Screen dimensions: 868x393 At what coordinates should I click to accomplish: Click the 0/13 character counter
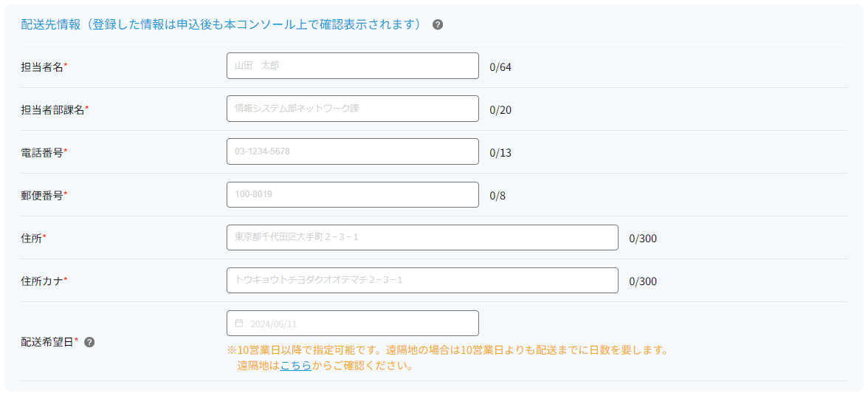point(500,152)
